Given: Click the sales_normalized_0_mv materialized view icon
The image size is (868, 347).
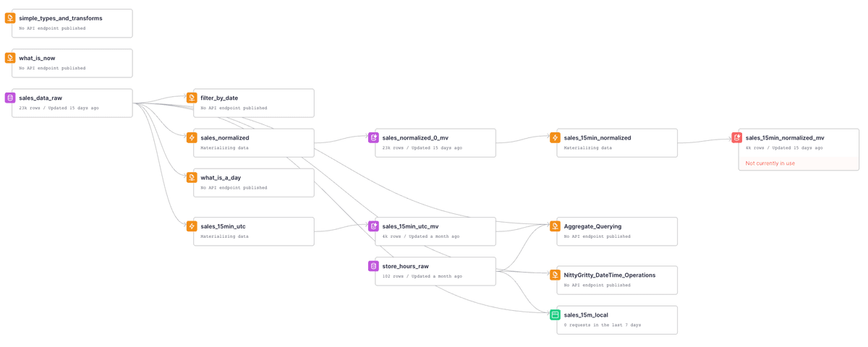Looking at the screenshot, I should pos(373,137).
